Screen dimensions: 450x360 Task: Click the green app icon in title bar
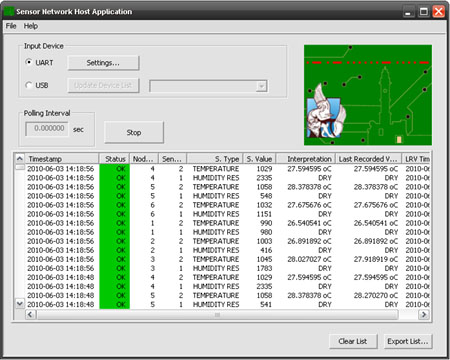pyautogui.click(x=9, y=12)
